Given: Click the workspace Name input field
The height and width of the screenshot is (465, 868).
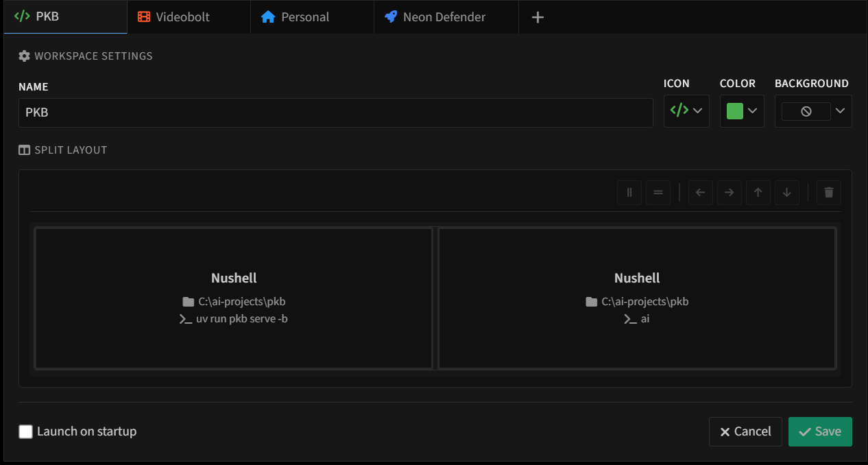Looking at the screenshot, I should tap(335, 112).
